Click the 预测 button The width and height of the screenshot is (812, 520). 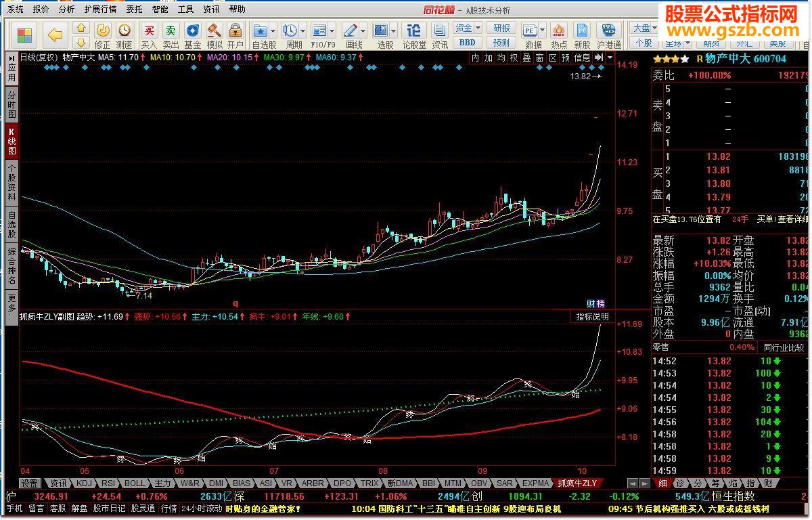coord(501,42)
